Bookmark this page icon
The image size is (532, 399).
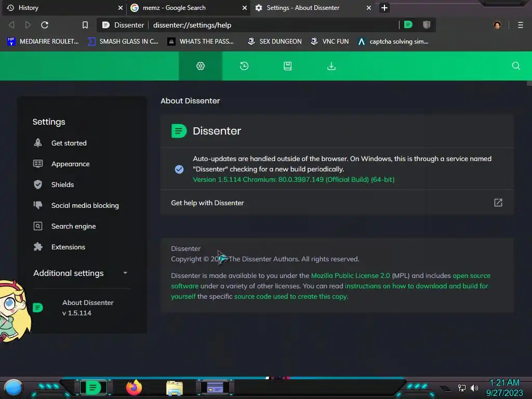click(x=85, y=25)
